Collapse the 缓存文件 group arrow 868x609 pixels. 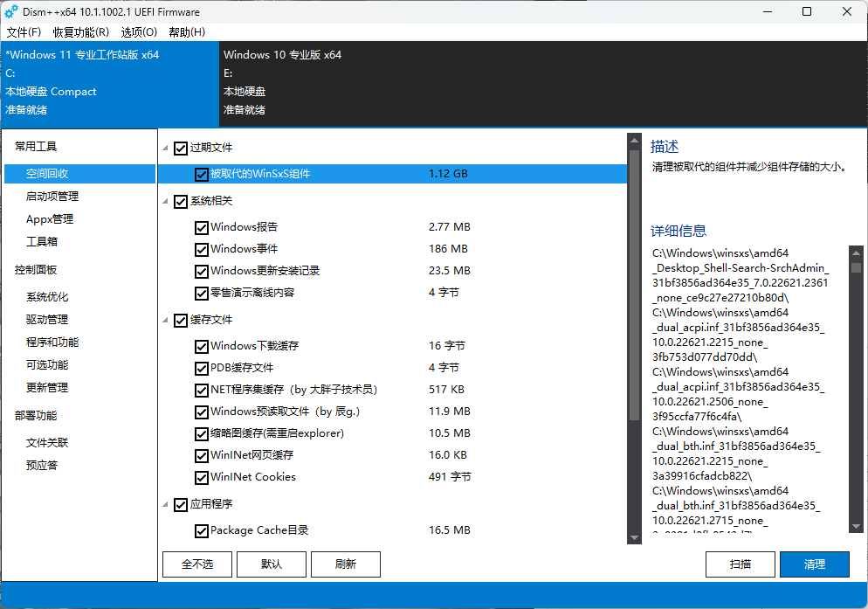pos(166,320)
